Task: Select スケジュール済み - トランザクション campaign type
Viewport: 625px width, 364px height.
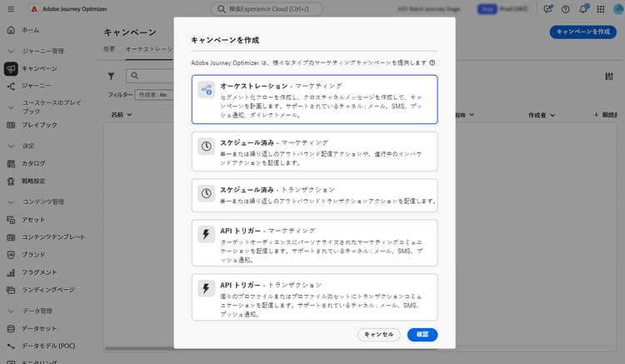Action: tap(314, 195)
